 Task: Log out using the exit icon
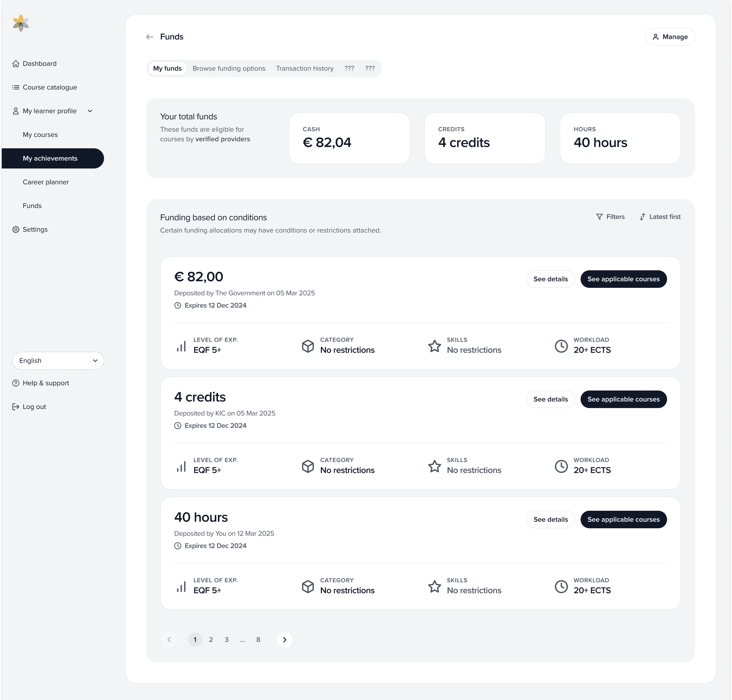coord(16,406)
